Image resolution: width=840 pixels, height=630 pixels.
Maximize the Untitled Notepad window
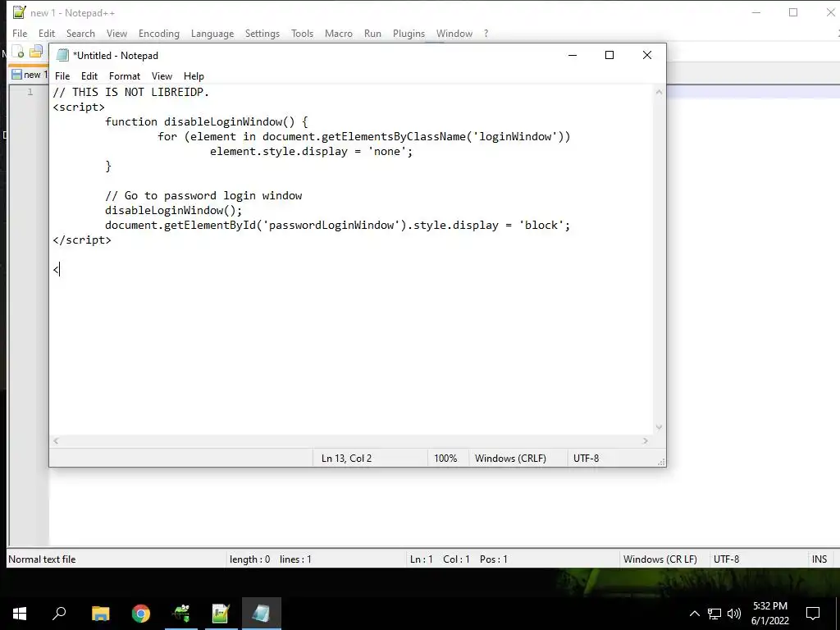(609, 55)
